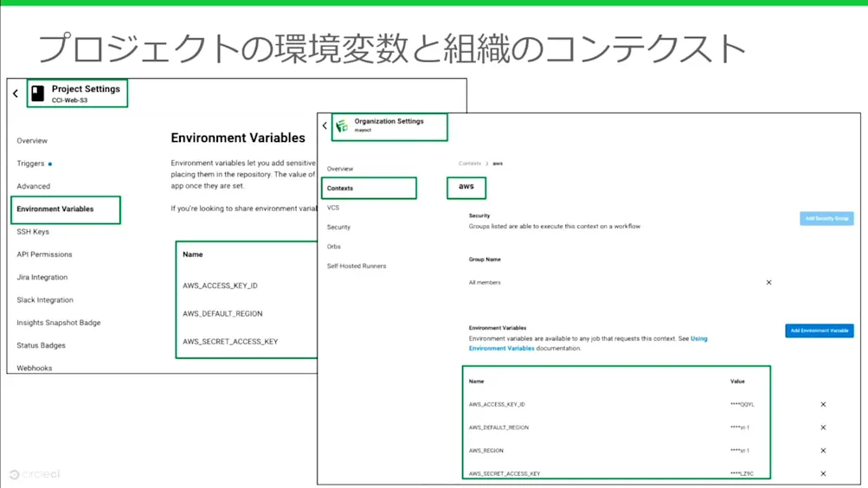Click the Contexts breadcrumb link
Image resolution: width=868 pixels, height=488 pixels.
[469, 164]
